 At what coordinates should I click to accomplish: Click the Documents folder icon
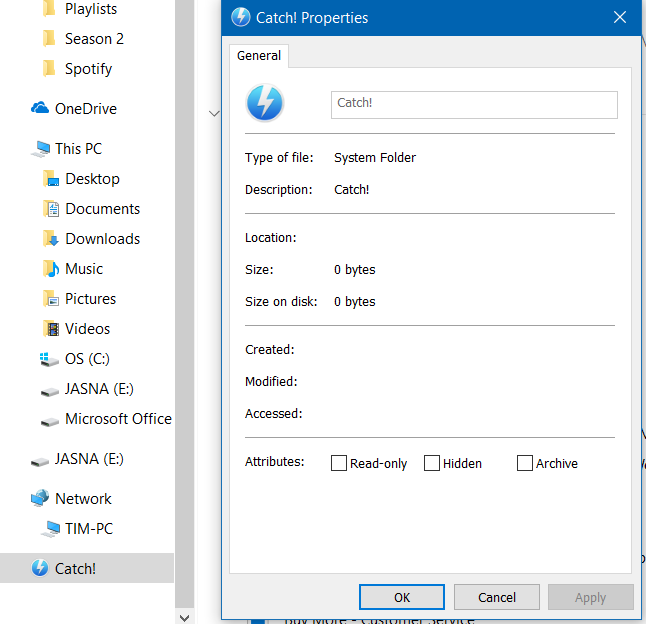coord(51,209)
